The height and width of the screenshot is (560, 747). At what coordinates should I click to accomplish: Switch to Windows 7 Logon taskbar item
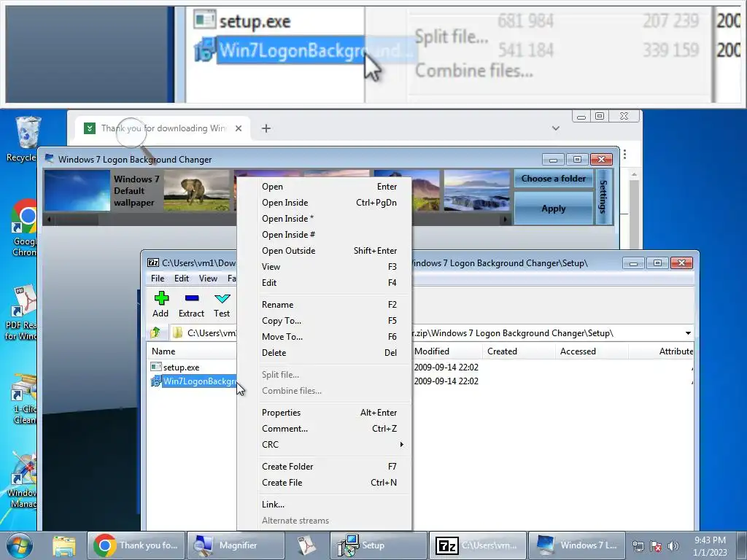click(x=577, y=545)
